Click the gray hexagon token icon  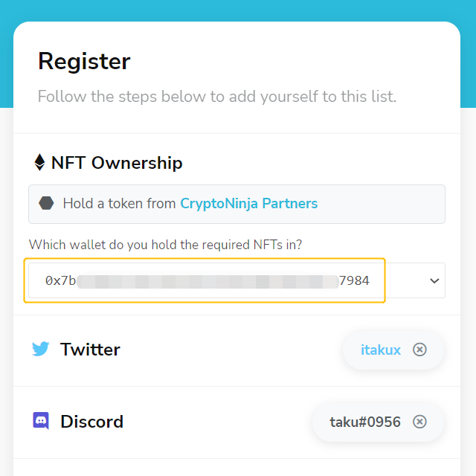tap(46, 203)
